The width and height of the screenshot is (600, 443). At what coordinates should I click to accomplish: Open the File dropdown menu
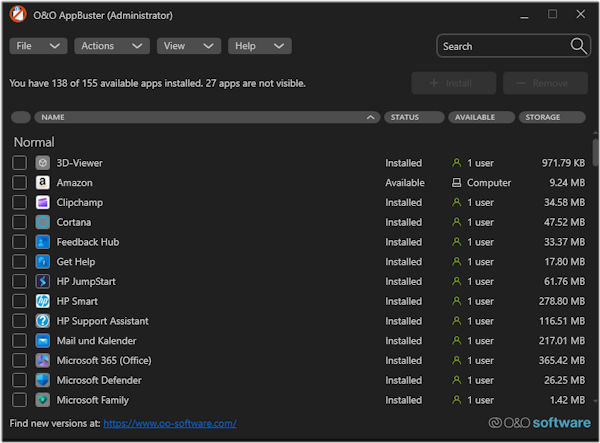[x=38, y=46]
